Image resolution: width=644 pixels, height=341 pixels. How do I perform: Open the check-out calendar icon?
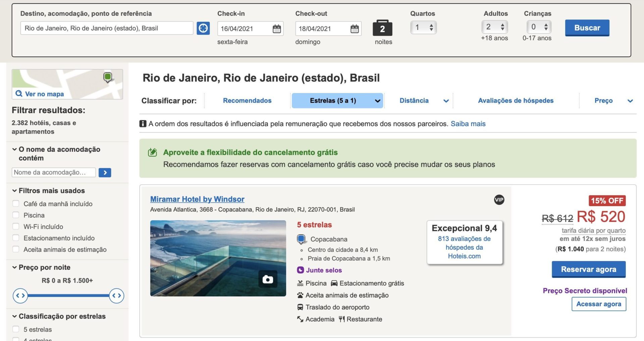[355, 29]
